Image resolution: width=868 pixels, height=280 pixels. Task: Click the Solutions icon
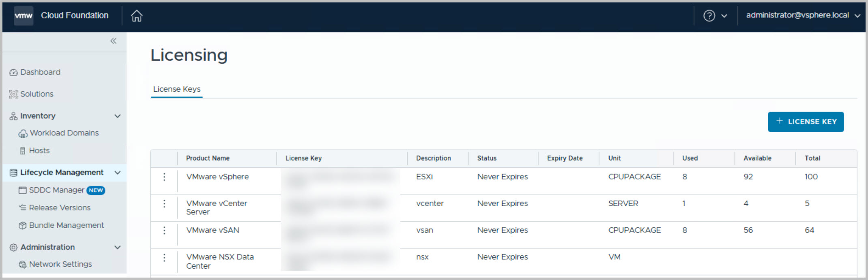coord(13,94)
